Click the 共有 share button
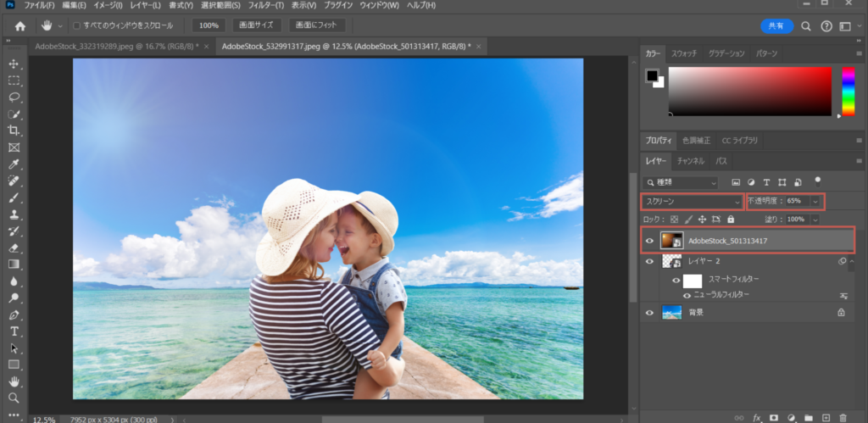The width and height of the screenshot is (868, 423). [x=776, y=25]
